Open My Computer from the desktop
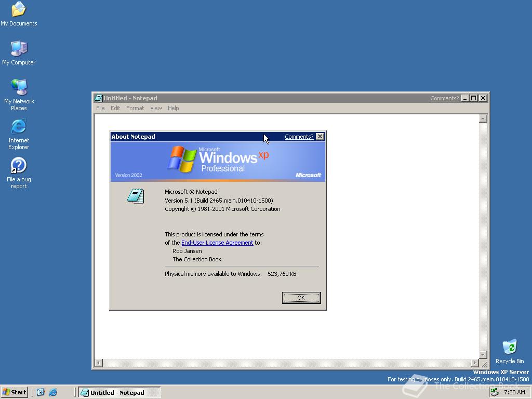Viewport: 532px width, 399px height. 19,49
